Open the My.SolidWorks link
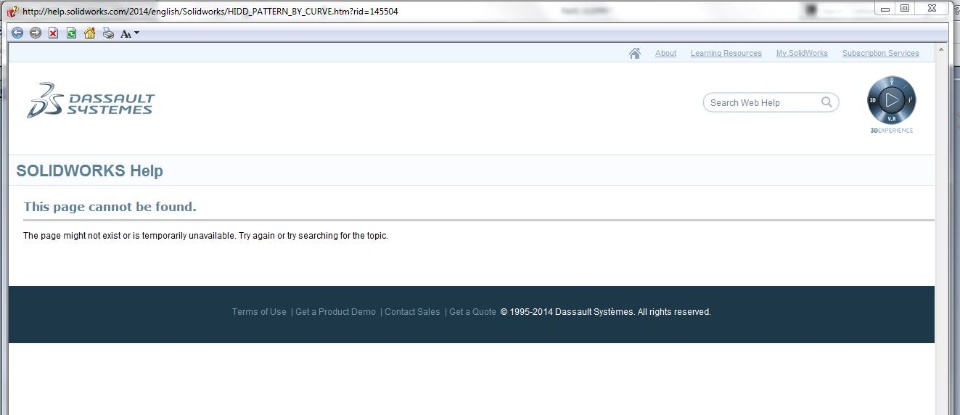 click(801, 53)
